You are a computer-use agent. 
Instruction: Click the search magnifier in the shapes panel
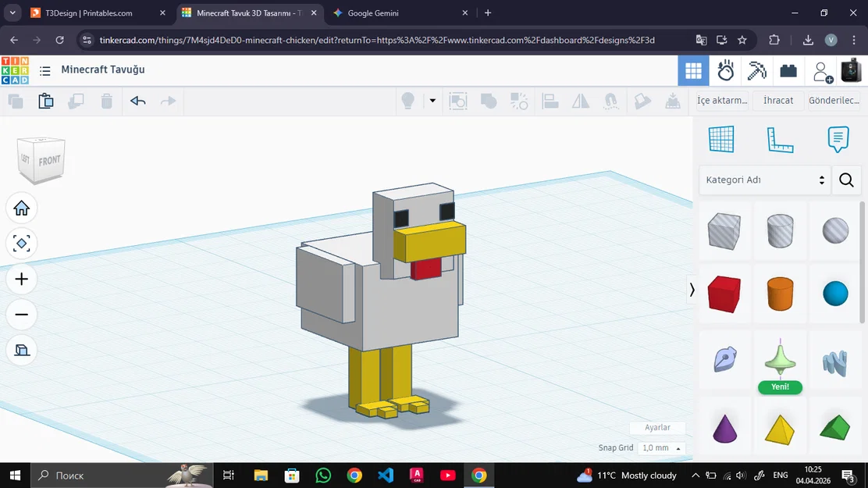pos(846,180)
